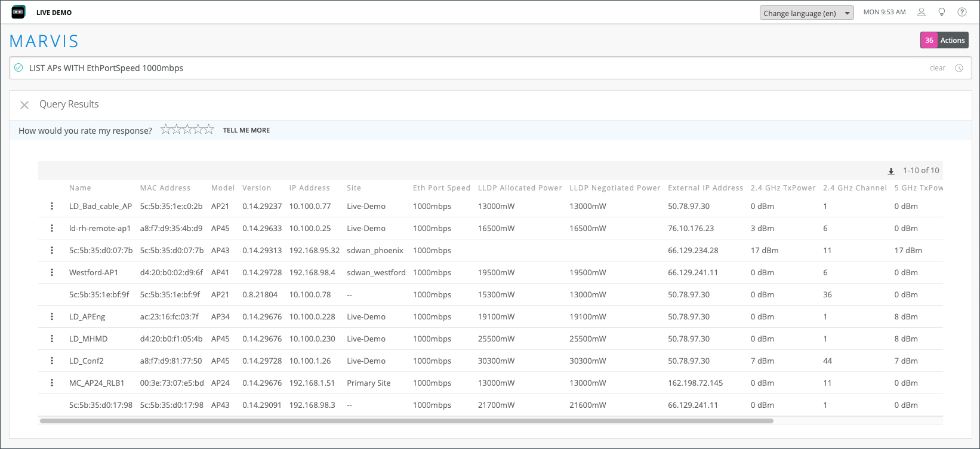
Task: Open row menu for ld-rh-remote-ap1
Action: click(x=52, y=228)
